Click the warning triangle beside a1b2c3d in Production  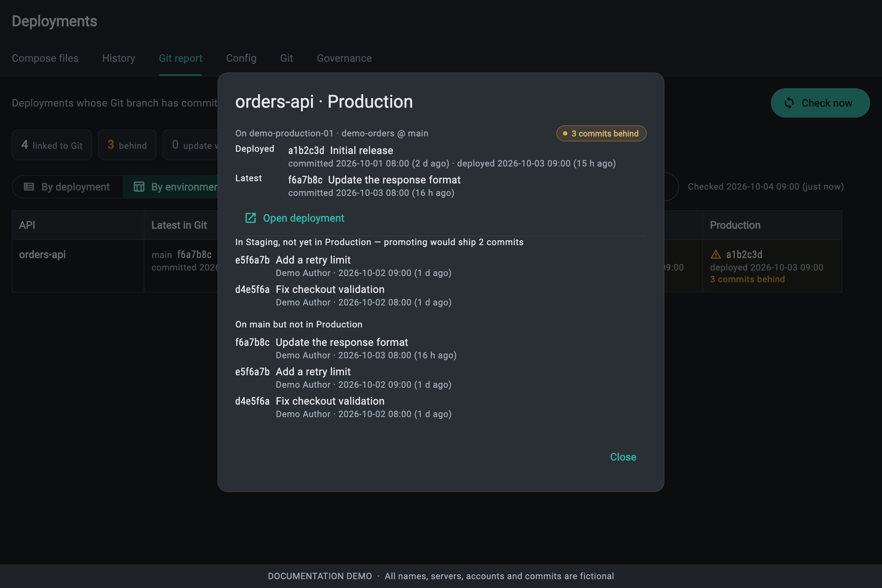click(716, 254)
